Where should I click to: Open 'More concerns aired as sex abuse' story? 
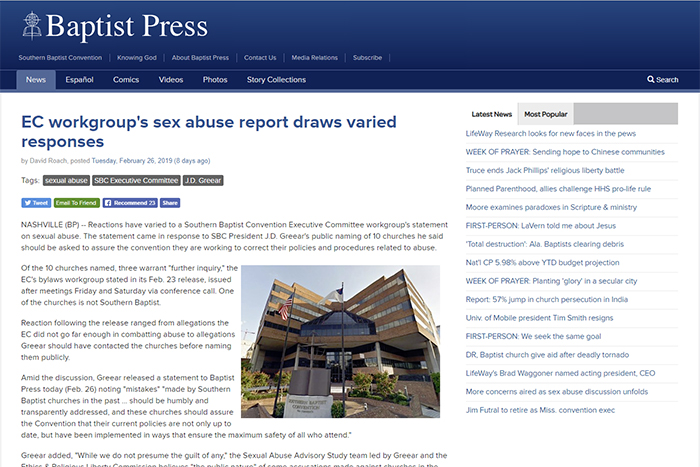(557, 392)
